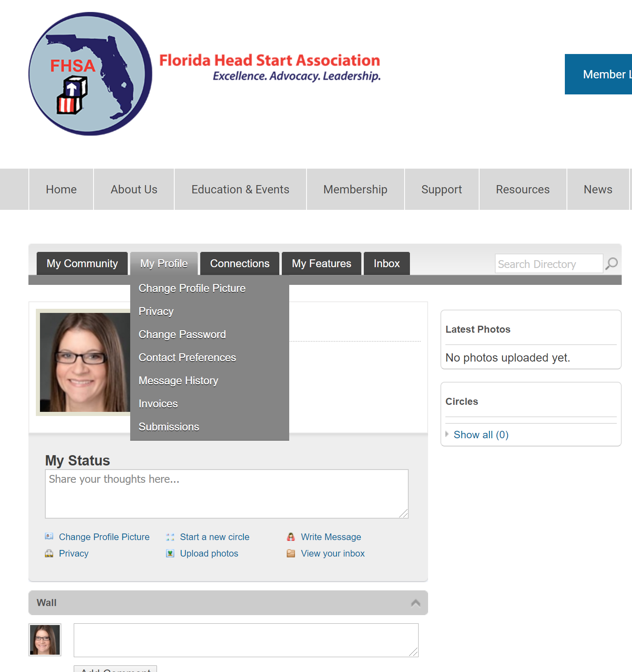The width and height of the screenshot is (632, 672).
Task: Click the small avatar beside Wall comment
Action: click(45, 640)
